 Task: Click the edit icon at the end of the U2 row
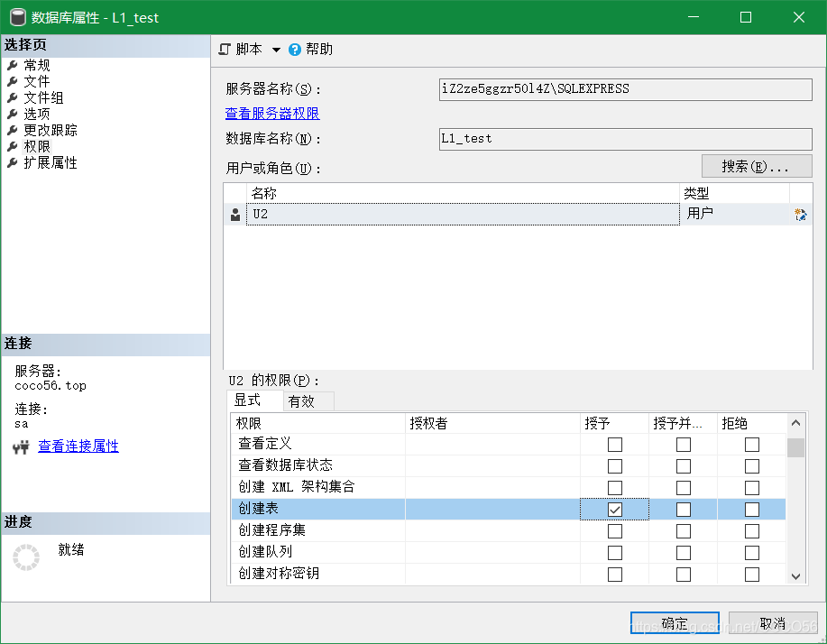pos(800,215)
